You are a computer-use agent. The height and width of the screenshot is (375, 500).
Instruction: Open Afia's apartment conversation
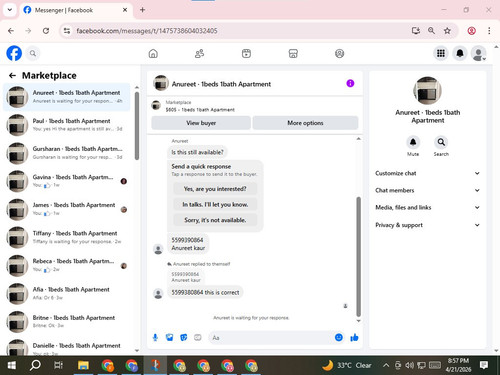[67, 294]
